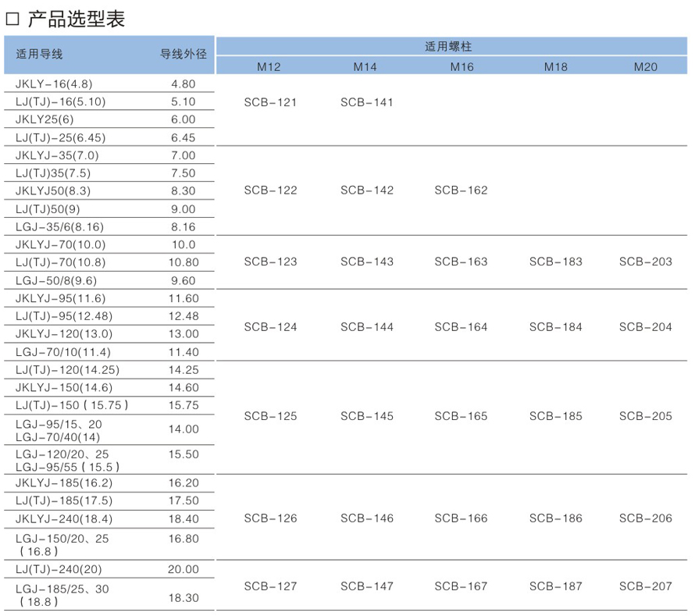Select the SCB-141 model cell
695x616 pixels.
coord(367,102)
